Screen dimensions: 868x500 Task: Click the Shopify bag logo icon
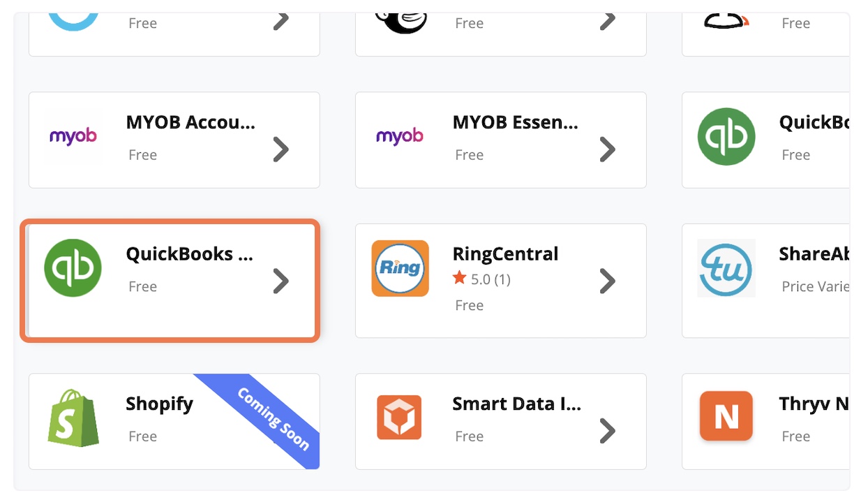tap(73, 418)
